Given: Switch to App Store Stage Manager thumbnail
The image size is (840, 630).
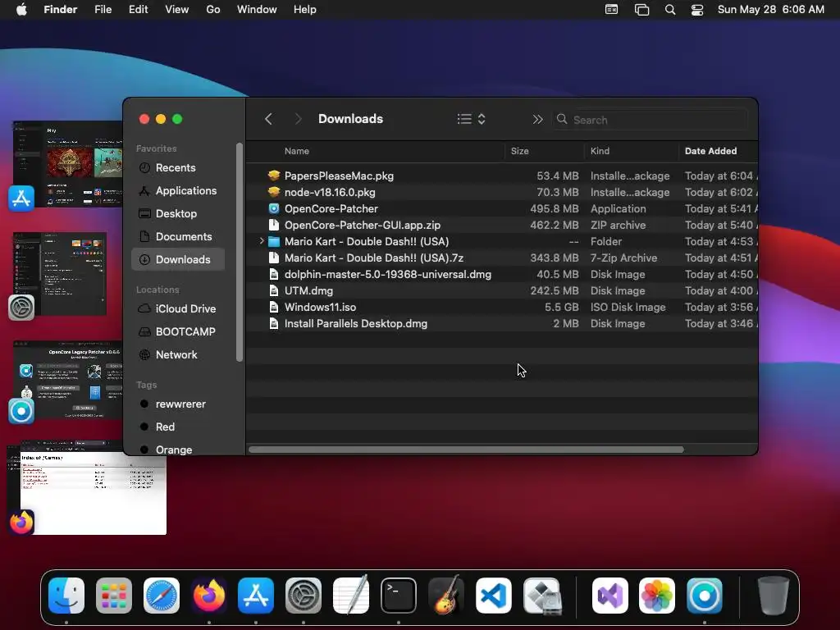Looking at the screenshot, I should pyautogui.click(x=67, y=164).
